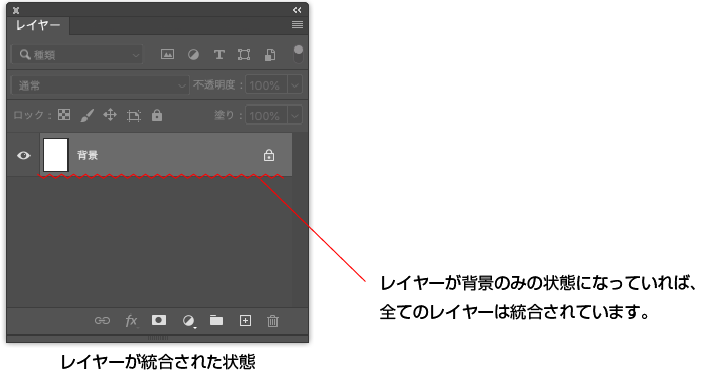Hide the 背景 layer with eye icon

pos(24,156)
